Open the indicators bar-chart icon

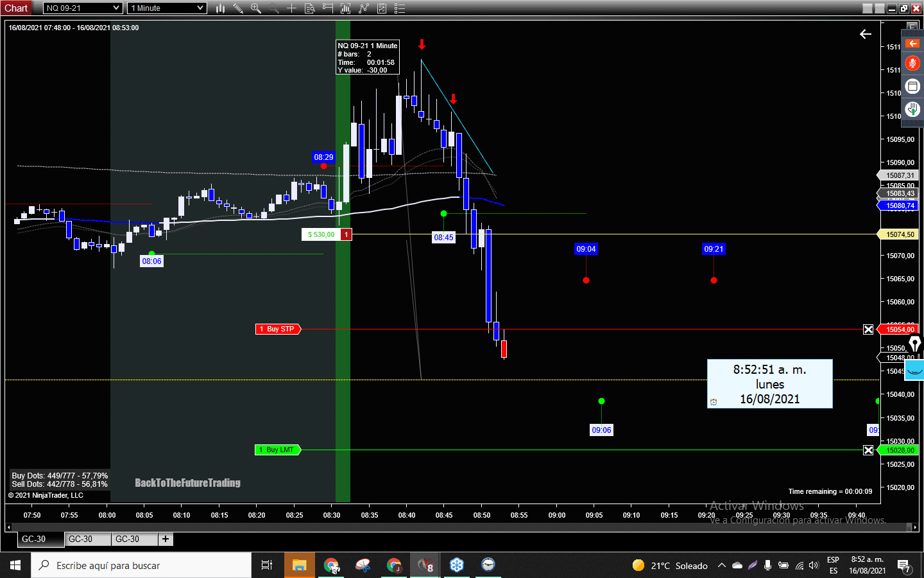[345, 8]
